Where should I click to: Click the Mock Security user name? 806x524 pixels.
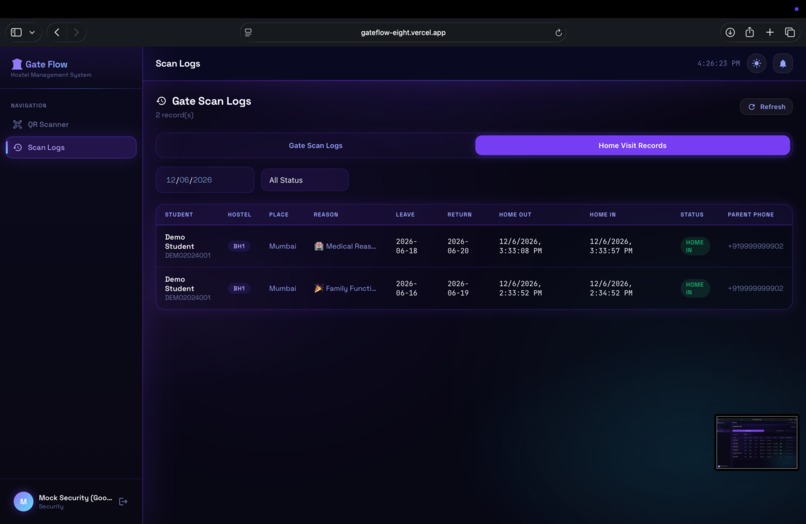tap(75, 498)
